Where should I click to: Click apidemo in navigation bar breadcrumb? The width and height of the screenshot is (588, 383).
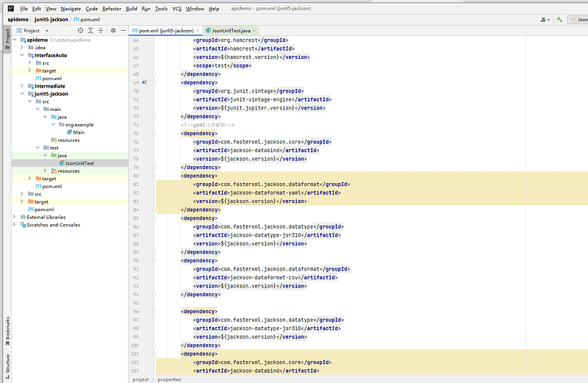pyautogui.click(x=18, y=20)
